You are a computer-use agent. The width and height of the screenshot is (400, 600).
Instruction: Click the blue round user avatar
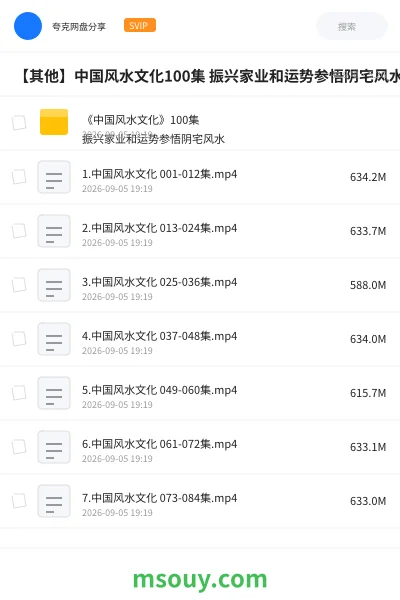point(28,26)
